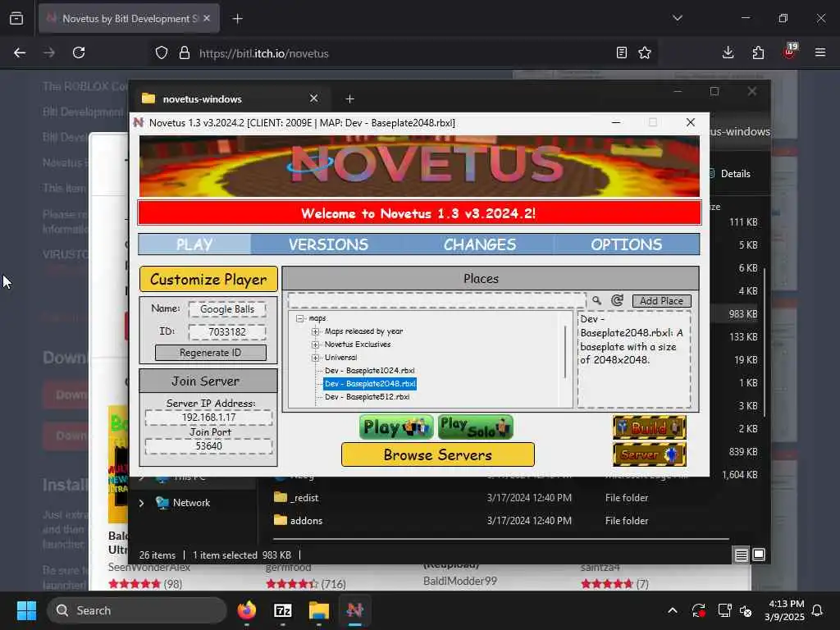Switch to the OPTIONS tab
This screenshot has width=840, height=630.
coord(626,244)
